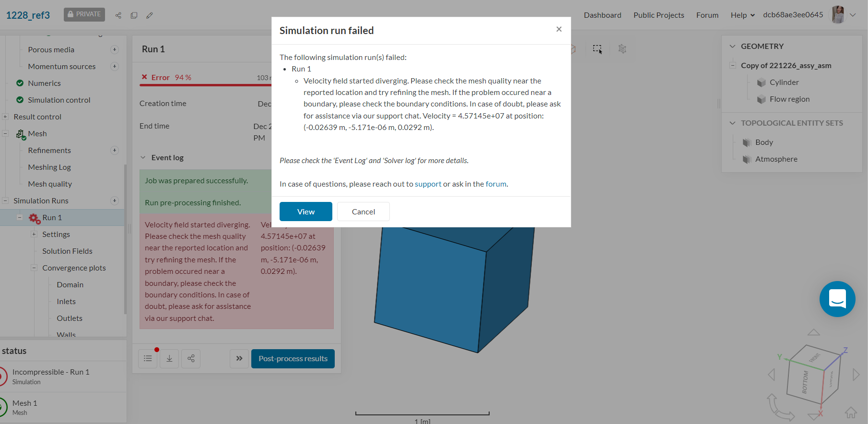
Task: Click Post-process results button
Action: click(x=293, y=359)
